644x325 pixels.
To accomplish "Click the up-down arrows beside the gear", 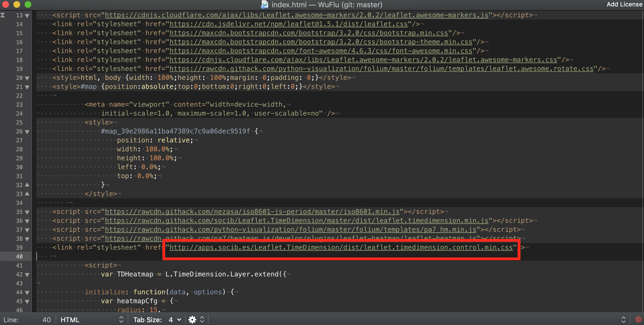I will coord(202,320).
